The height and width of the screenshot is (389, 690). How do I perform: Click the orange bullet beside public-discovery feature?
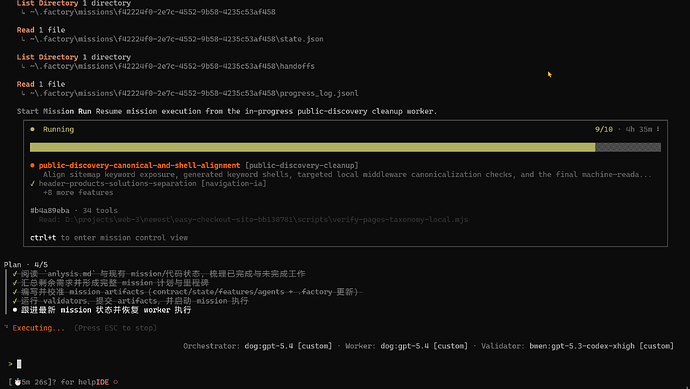tap(33, 165)
